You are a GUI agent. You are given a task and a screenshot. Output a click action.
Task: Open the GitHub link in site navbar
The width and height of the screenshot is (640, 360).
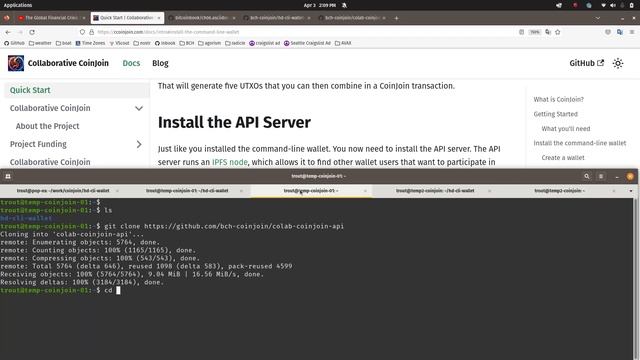587,63
